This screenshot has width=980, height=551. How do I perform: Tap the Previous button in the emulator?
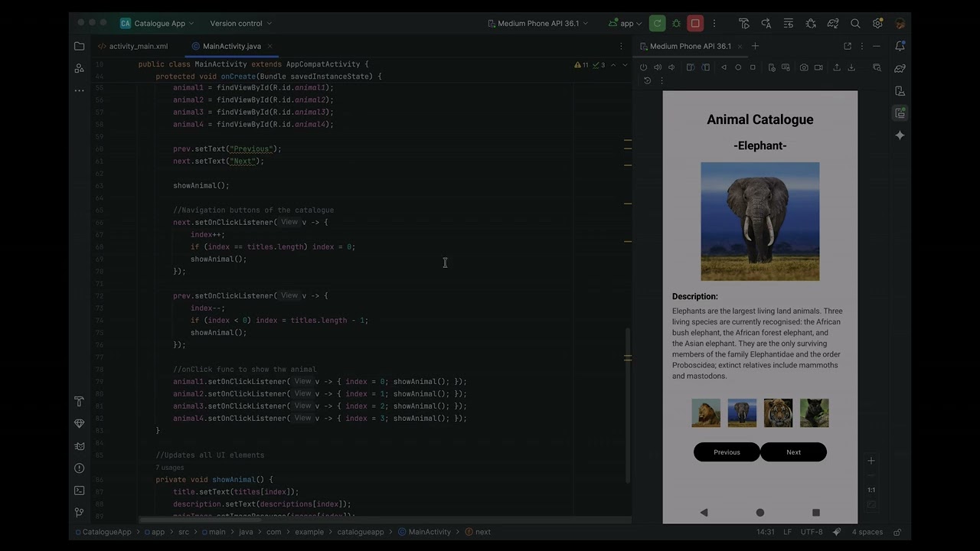pyautogui.click(x=727, y=452)
